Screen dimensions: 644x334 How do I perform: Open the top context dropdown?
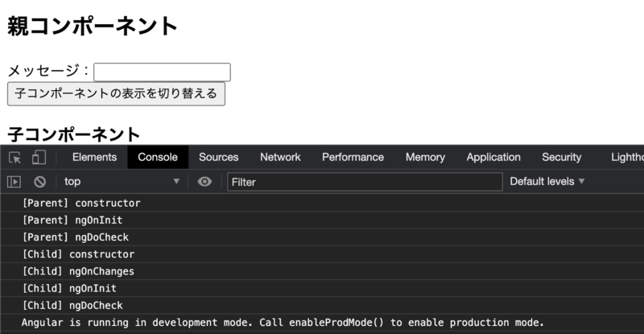(122, 182)
